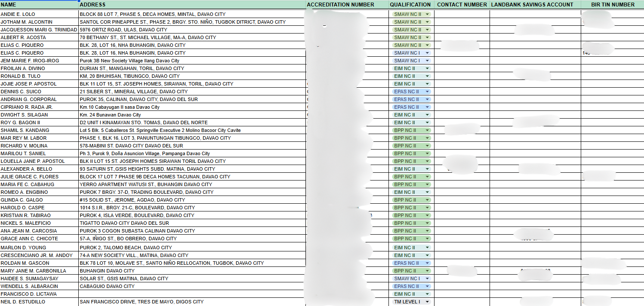
Task: Select address TIGATTO DAVAO CITY DAVAO DEL SUR
Action: pos(192,223)
